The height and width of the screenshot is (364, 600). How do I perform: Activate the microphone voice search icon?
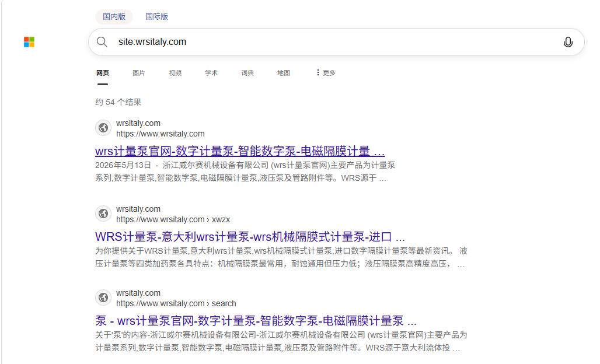click(568, 42)
